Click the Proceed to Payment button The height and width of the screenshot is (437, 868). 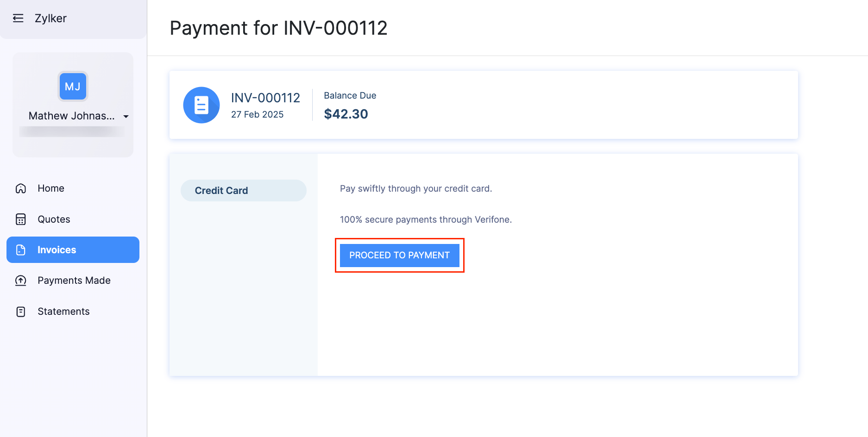pyautogui.click(x=399, y=255)
